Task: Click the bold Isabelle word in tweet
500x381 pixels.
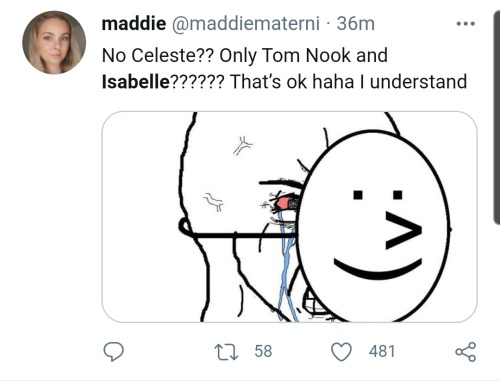Action: [136, 81]
